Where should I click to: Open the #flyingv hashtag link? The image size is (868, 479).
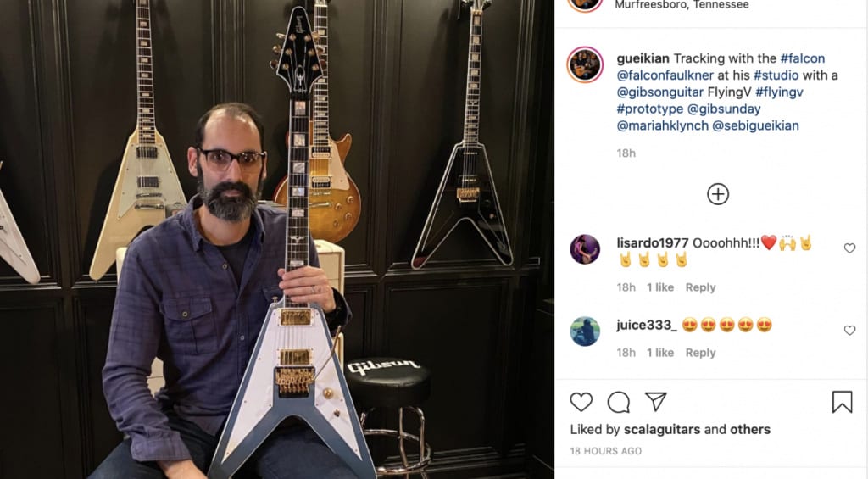click(779, 92)
